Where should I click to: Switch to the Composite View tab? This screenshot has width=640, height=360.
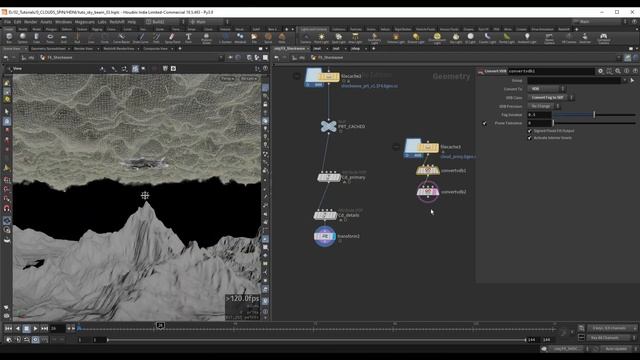(156, 49)
